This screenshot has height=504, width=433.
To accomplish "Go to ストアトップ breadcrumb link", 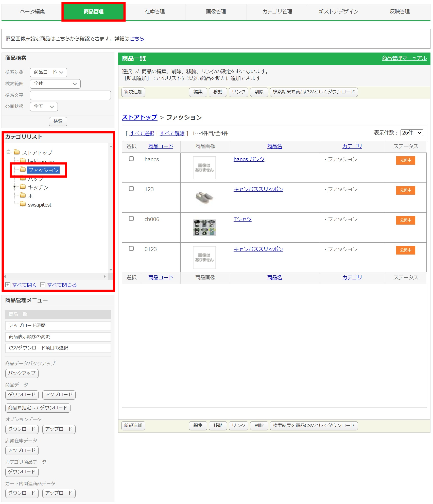I will coord(140,117).
